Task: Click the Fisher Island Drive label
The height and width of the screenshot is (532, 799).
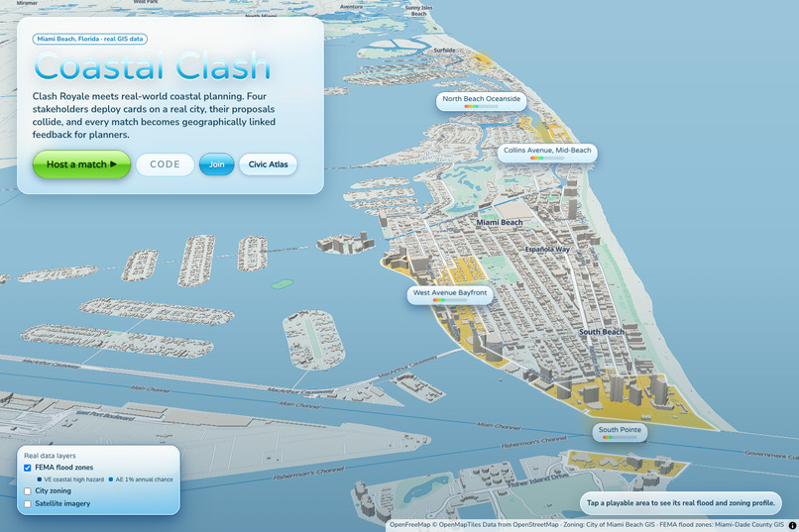Action: click(538, 479)
